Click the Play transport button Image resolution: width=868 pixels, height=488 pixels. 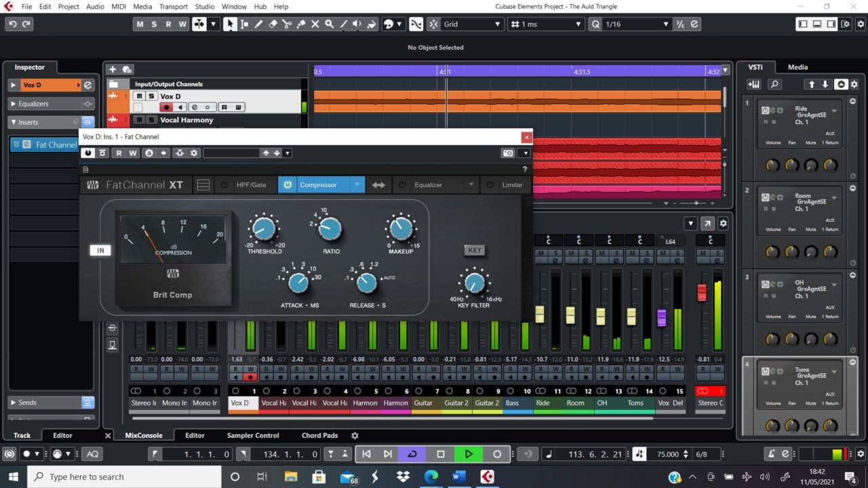469,454
